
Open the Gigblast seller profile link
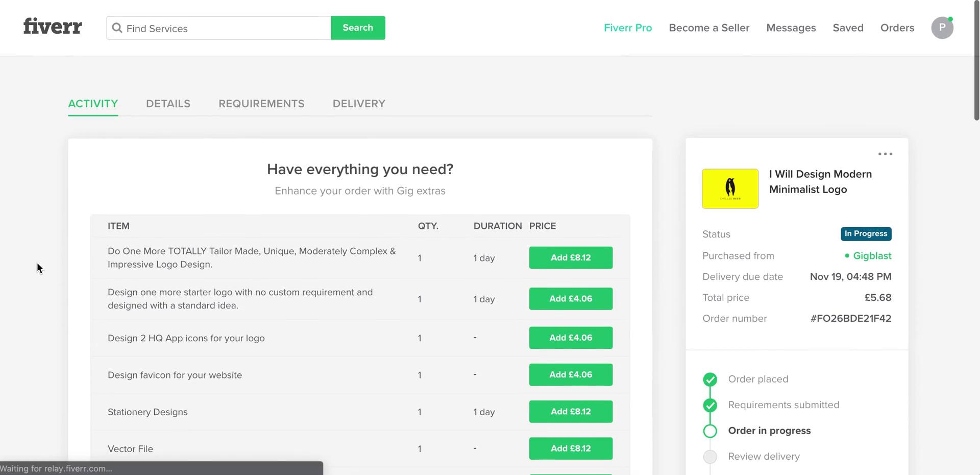tap(873, 255)
